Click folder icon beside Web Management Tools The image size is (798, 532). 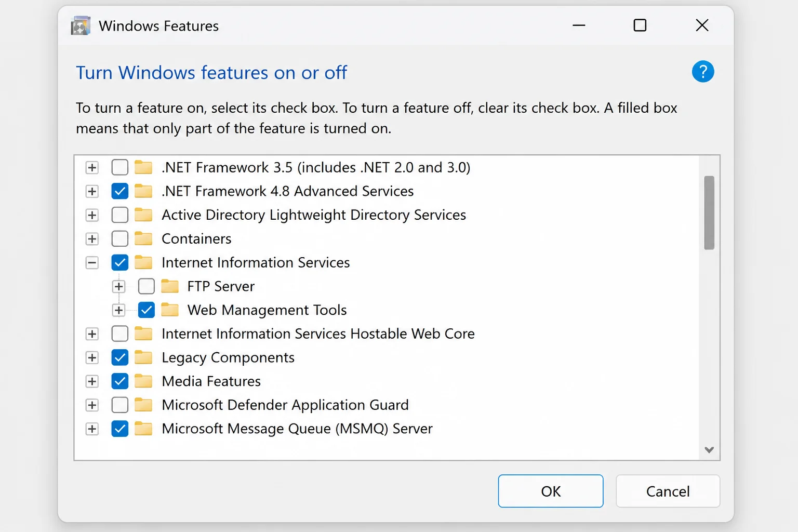click(170, 310)
